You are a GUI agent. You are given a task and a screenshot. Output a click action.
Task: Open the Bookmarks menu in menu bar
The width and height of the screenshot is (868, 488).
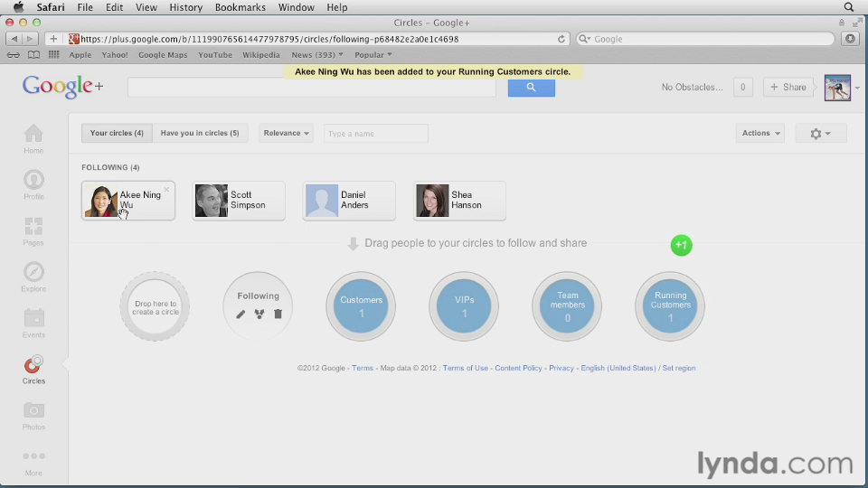240,7
